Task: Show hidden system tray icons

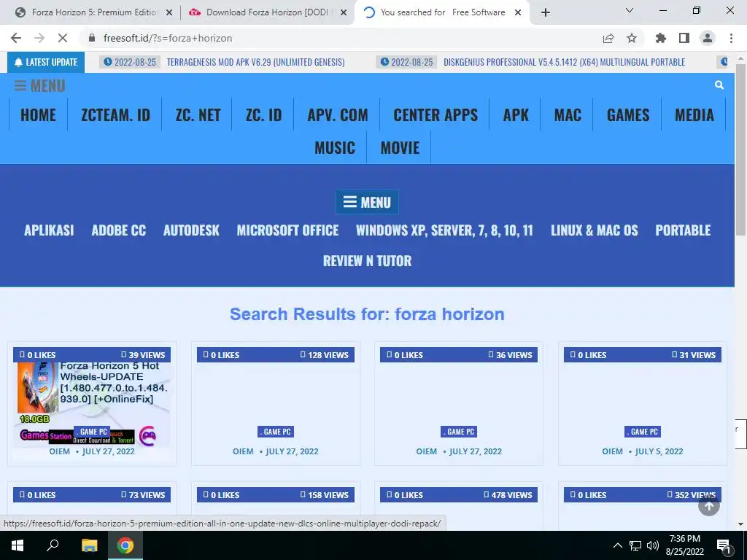Action: point(617,545)
